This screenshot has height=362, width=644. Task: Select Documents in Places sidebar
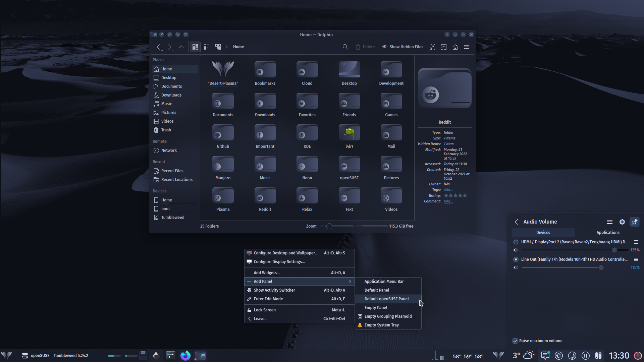[175, 86]
